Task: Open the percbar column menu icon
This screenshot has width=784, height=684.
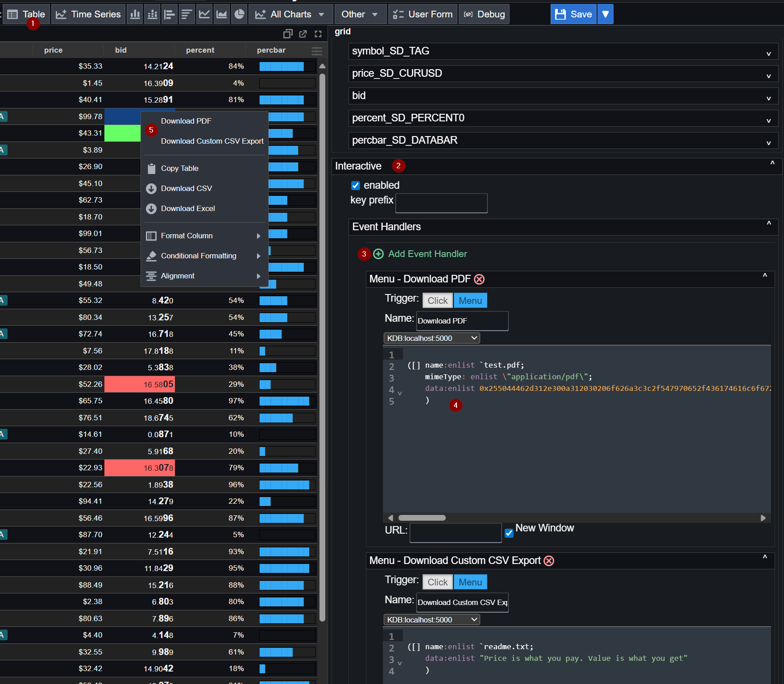Action: tap(317, 51)
